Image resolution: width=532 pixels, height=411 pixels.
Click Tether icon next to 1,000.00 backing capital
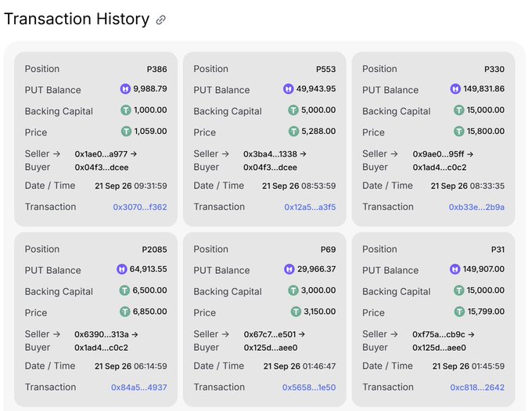[x=126, y=110]
